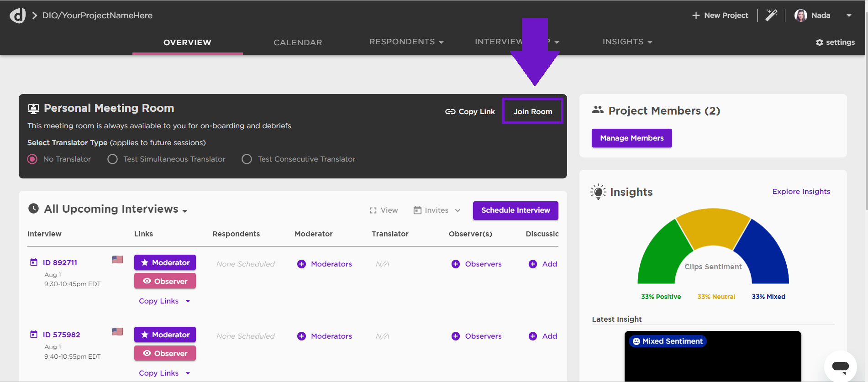
Task: Click Manage Members button
Action: tap(632, 138)
